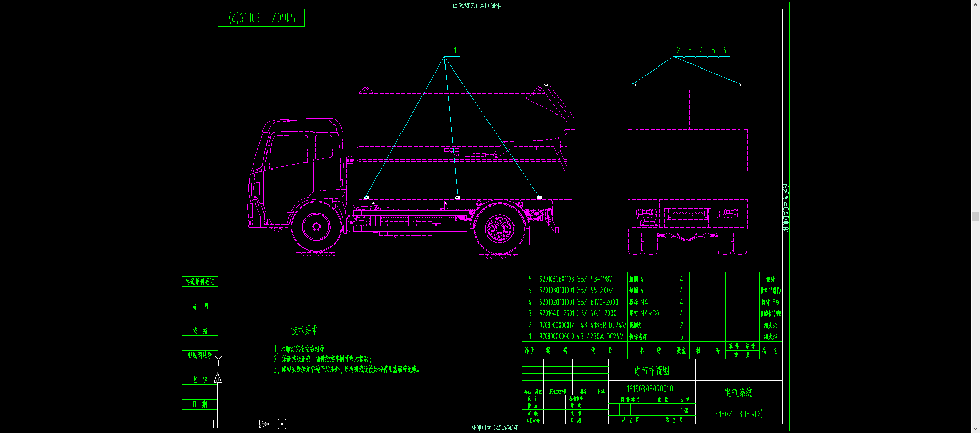This screenshot has height=433, width=980.
Task: Click part code '9708000000012' cell
Action: tap(556, 325)
